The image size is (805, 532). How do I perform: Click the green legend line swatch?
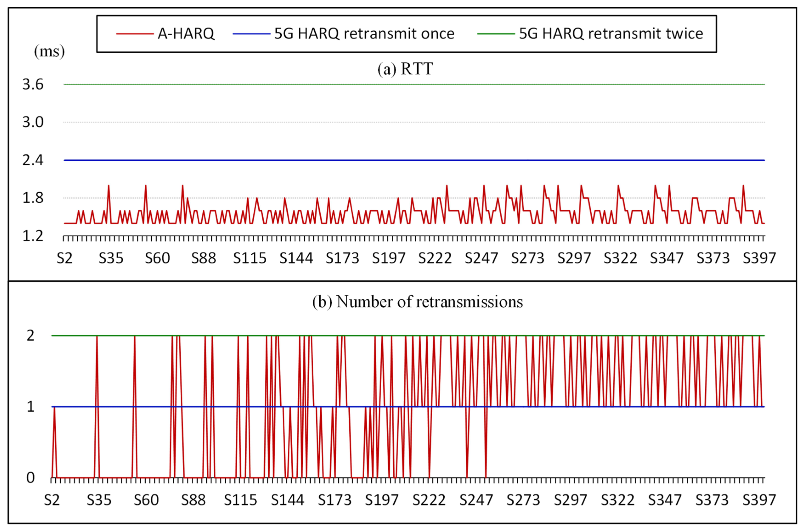pos(496,34)
